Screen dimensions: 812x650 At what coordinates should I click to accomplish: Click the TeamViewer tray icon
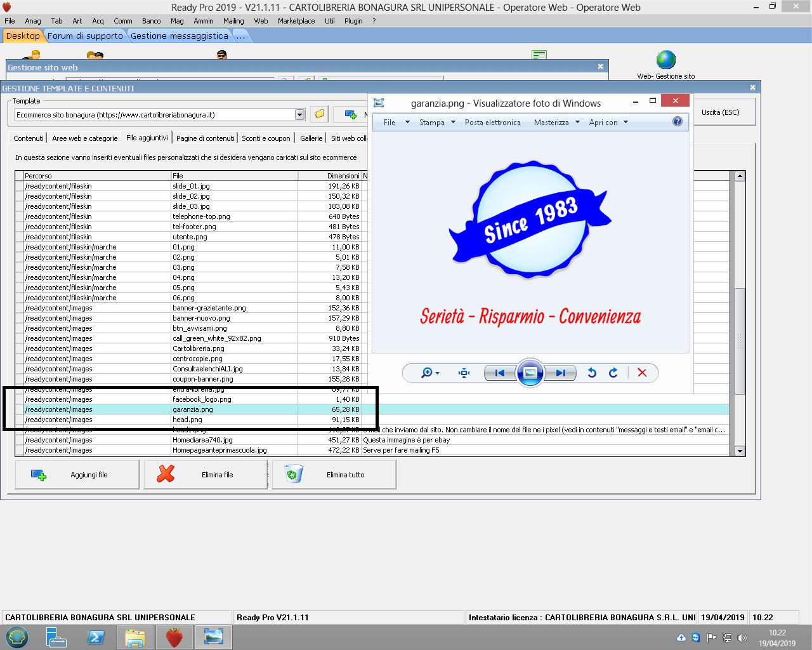coord(696,638)
